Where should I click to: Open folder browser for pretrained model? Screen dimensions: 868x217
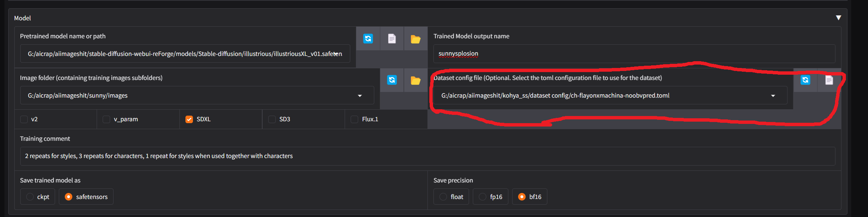click(415, 39)
